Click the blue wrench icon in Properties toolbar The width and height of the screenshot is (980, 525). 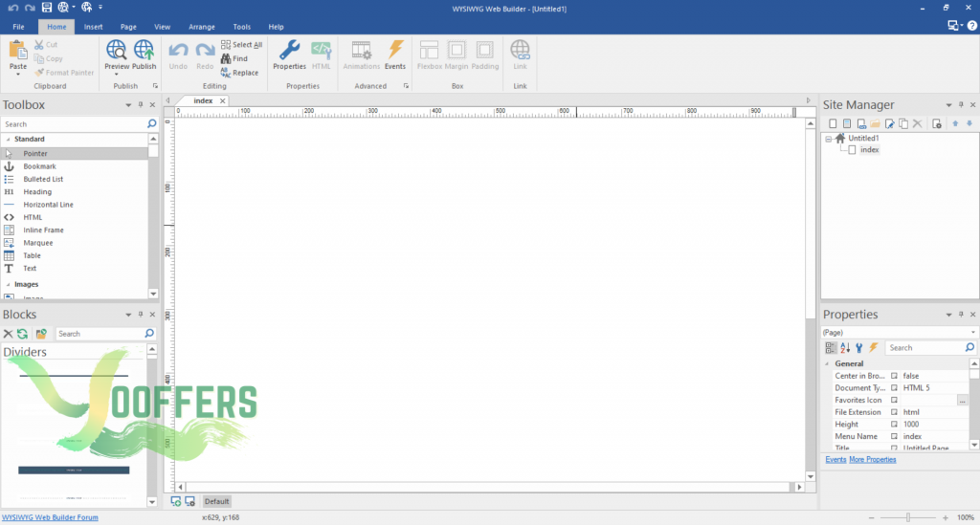(859, 348)
